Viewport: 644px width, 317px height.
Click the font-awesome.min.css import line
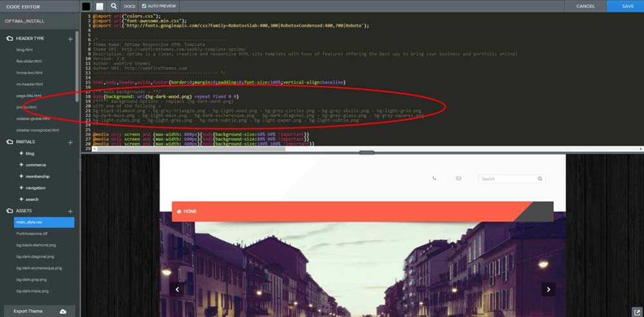click(x=140, y=21)
